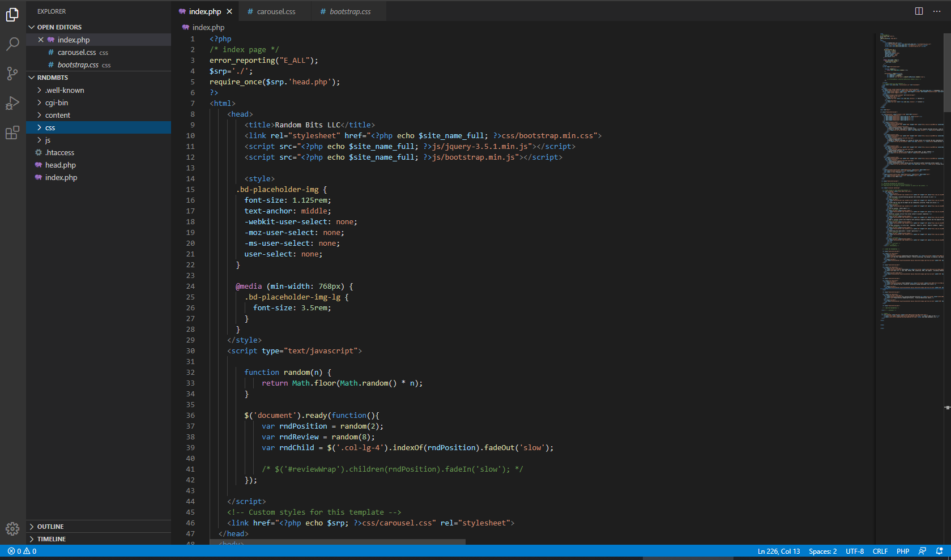Click the PHP elephant icon in breadcrumb
951x560 pixels.
click(x=185, y=27)
